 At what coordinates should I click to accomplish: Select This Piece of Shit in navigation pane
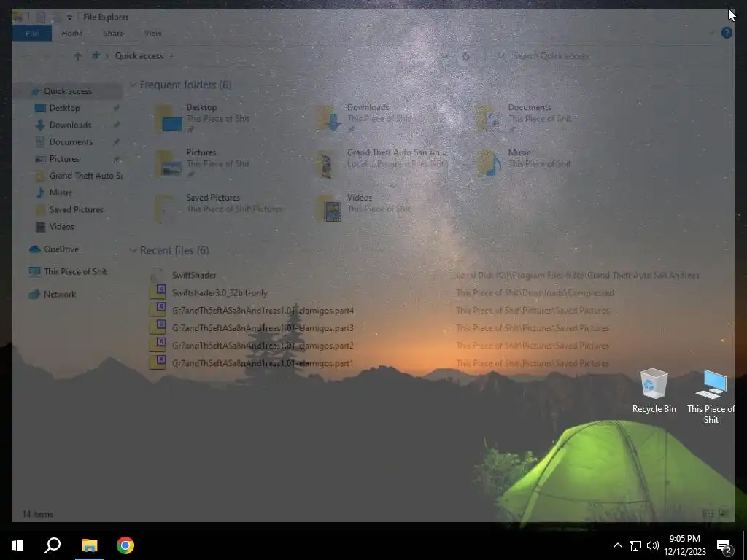(75, 271)
